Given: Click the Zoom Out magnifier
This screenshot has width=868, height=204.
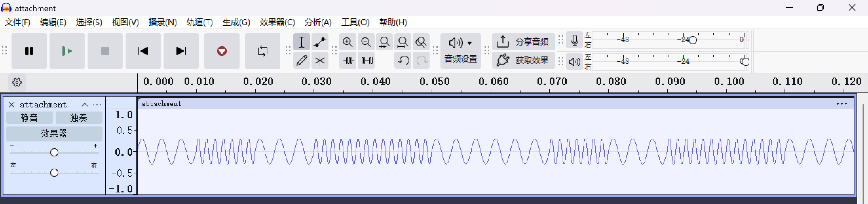Looking at the screenshot, I should point(366,42).
